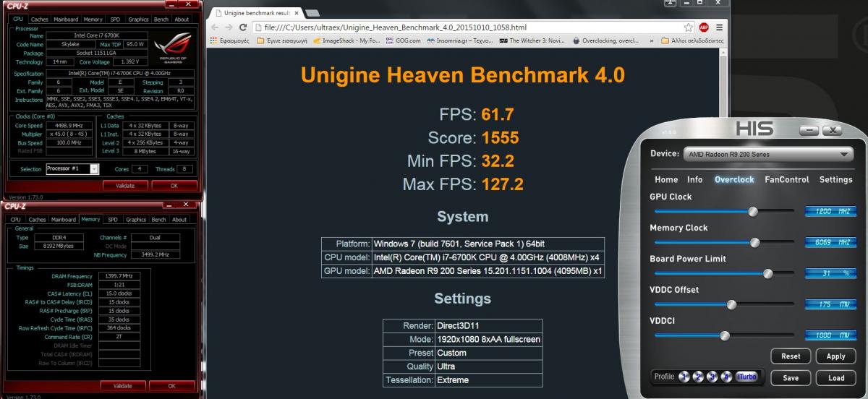868x399 pixels.
Task: Open HIS Info tab
Action: click(694, 179)
